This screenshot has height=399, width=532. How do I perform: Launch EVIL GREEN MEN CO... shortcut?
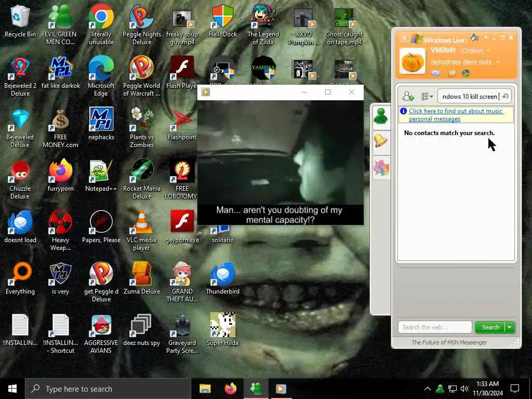click(60, 25)
